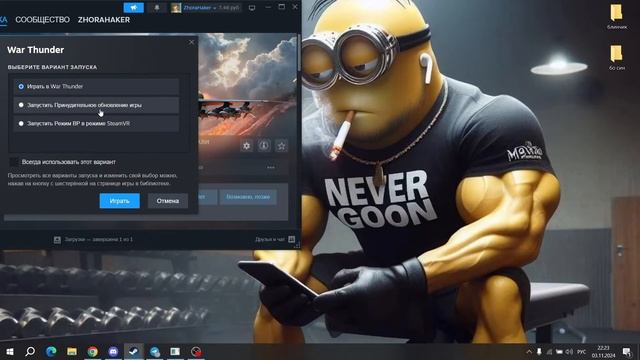Click the Zhorahaker profile avatar
The width and height of the screenshot is (640, 360).
click(x=176, y=8)
